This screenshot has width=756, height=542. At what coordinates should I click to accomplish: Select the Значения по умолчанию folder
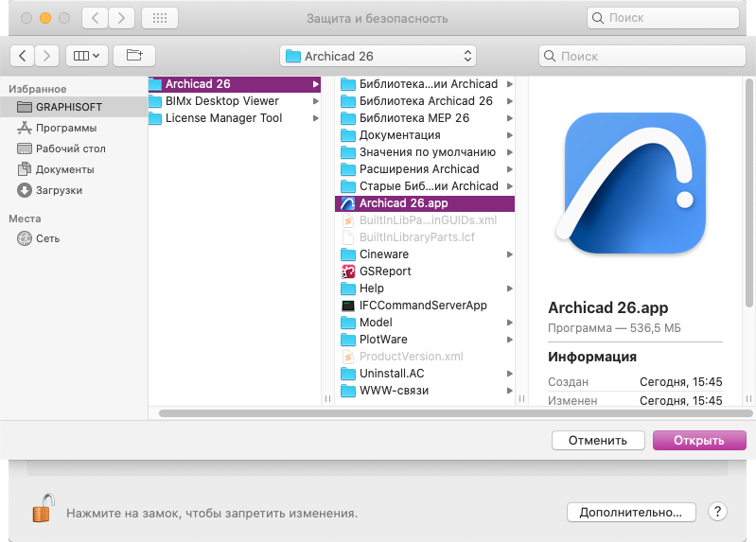pyautogui.click(x=425, y=152)
